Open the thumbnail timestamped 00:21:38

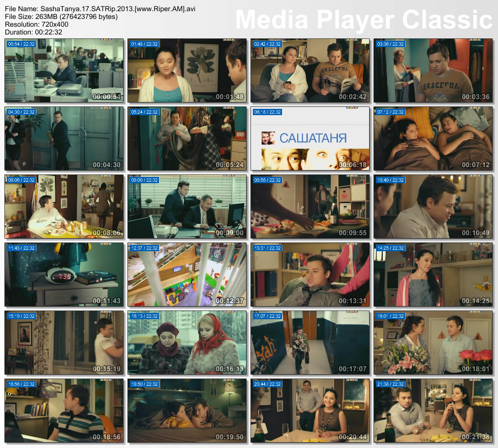point(433,411)
